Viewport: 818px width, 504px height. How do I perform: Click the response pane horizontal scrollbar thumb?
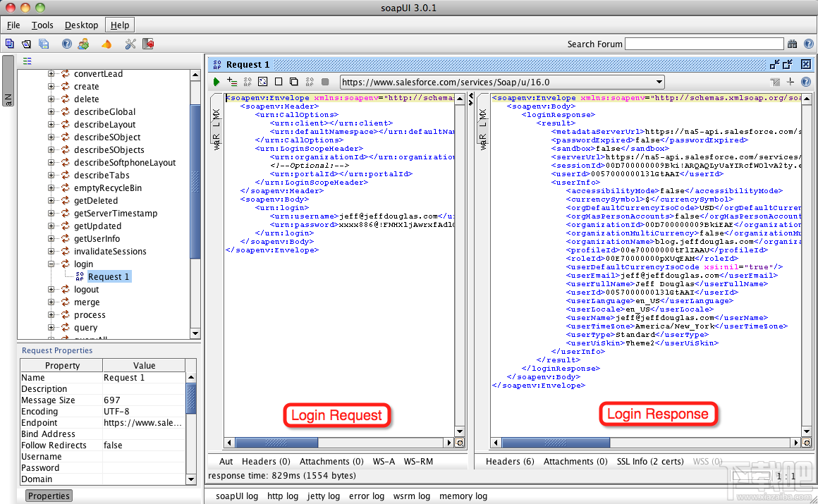tap(556, 443)
